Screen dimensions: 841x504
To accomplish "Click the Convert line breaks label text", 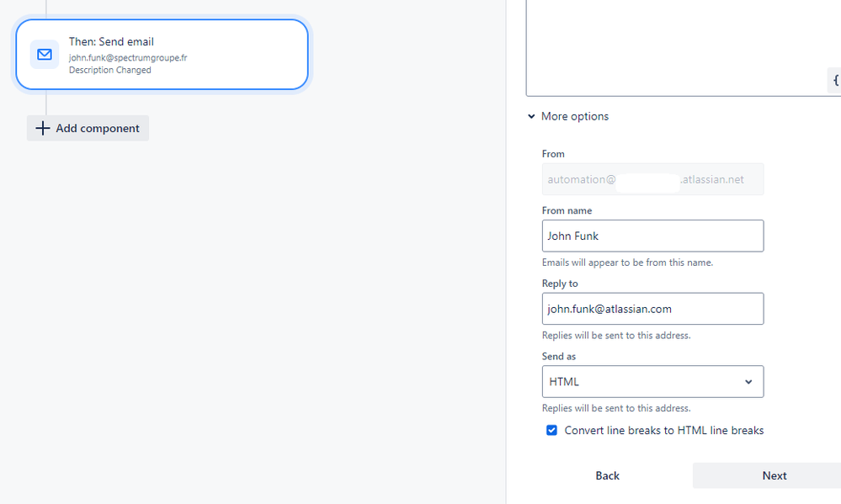I will point(664,431).
